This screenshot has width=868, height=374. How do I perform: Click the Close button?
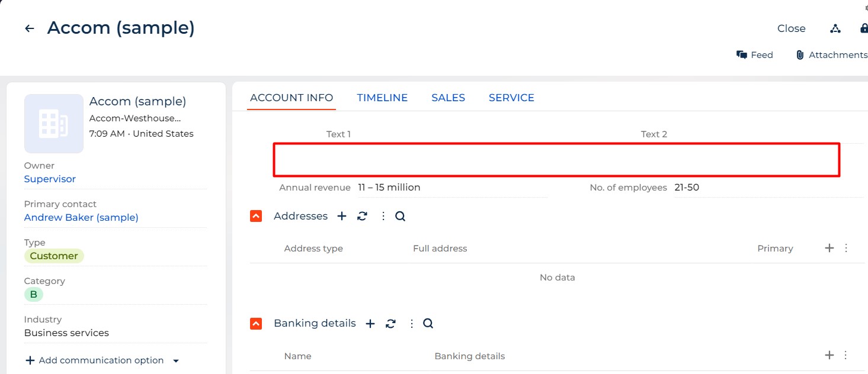791,28
